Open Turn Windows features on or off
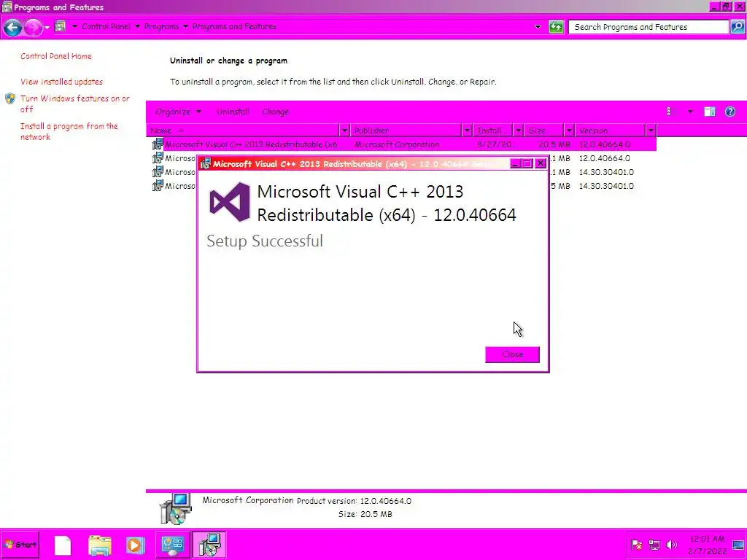This screenshot has width=747, height=560. (75, 104)
